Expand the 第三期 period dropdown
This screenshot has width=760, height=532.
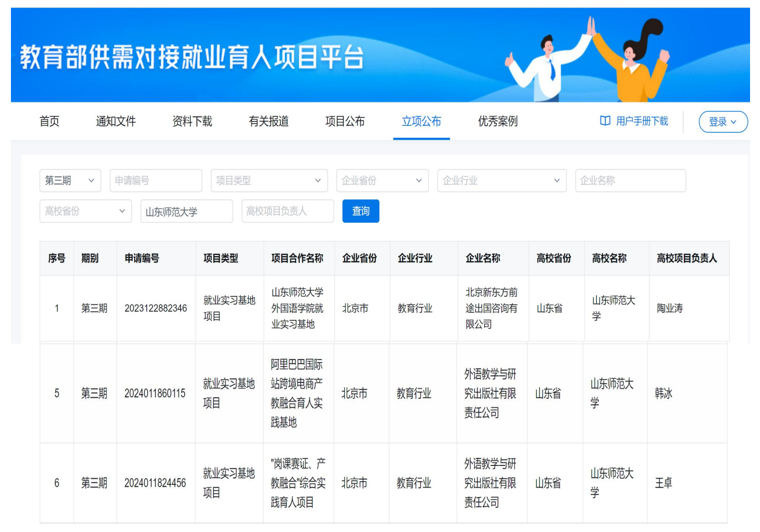point(70,180)
